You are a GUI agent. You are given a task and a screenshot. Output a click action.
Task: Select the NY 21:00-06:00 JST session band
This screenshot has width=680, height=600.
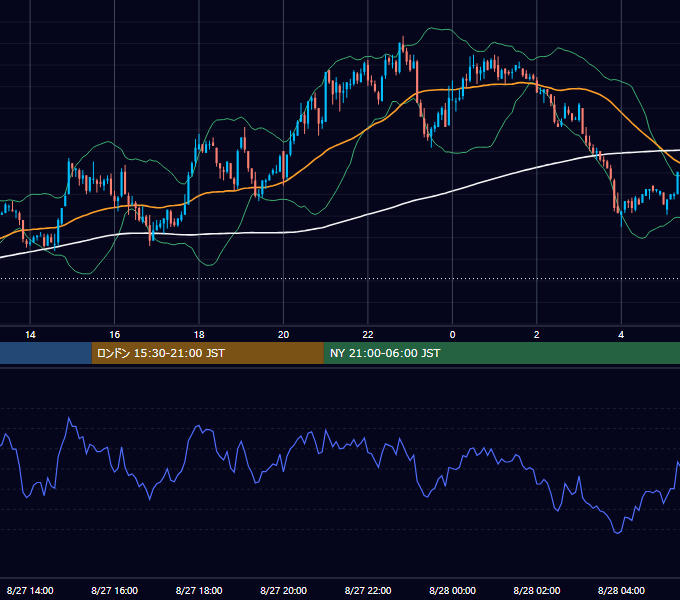502,353
